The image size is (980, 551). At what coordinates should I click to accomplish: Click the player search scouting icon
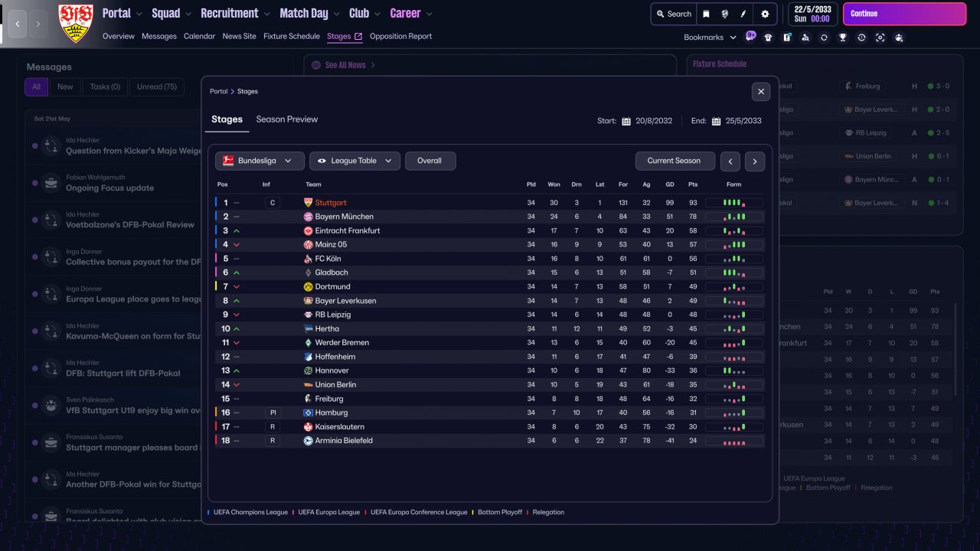pos(805,37)
